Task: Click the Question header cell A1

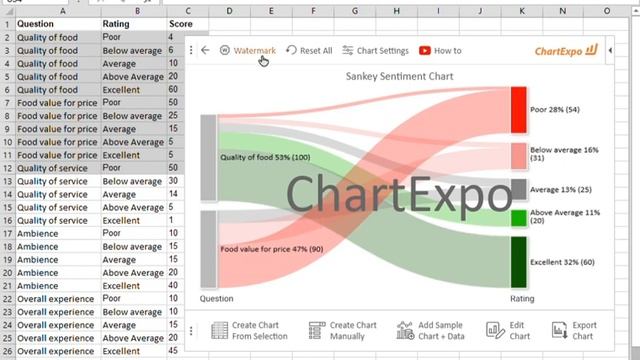Action: (58, 24)
